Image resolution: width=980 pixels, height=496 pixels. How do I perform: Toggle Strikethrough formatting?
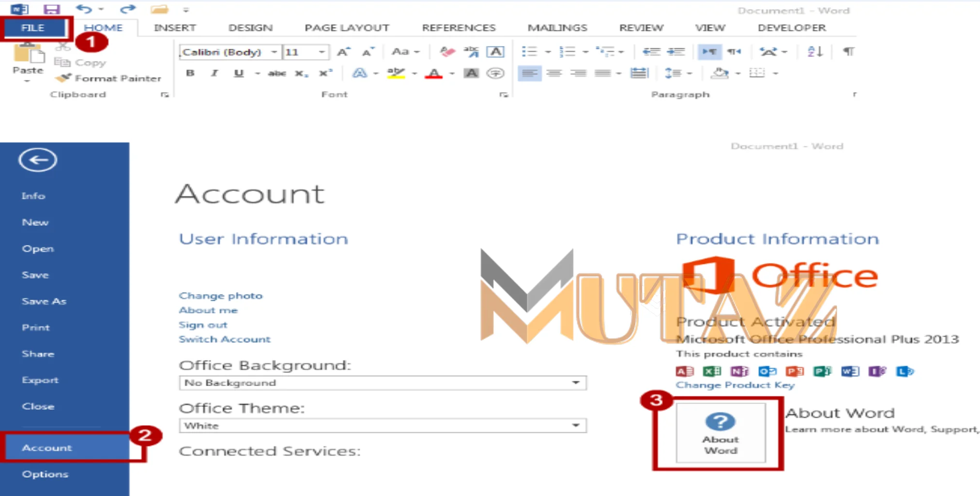click(x=277, y=73)
